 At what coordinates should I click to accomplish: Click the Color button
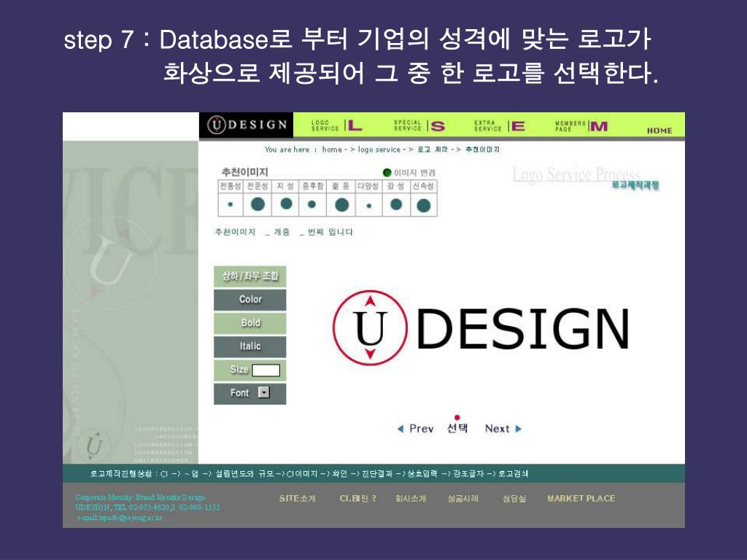click(250, 300)
